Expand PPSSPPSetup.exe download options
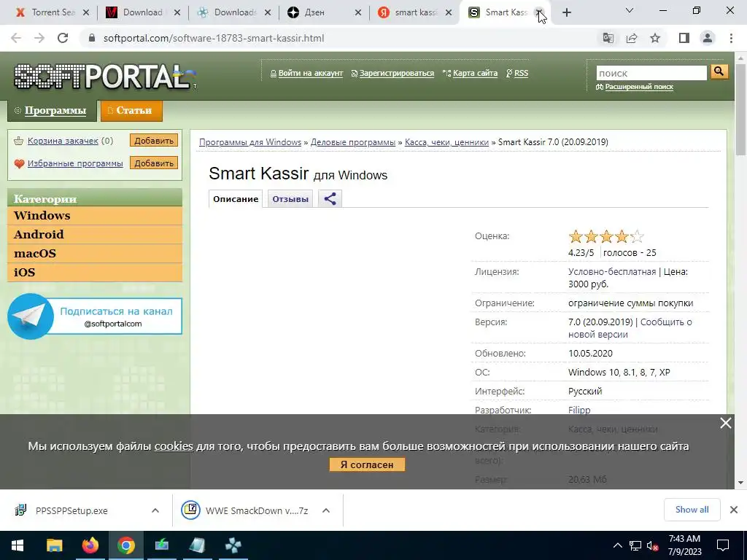This screenshot has width=747, height=560. [x=155, y=510]
